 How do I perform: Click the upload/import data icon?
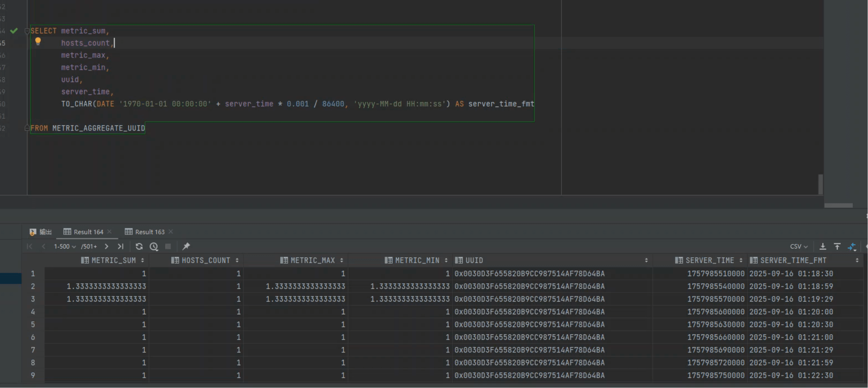[x=838, y=247]
